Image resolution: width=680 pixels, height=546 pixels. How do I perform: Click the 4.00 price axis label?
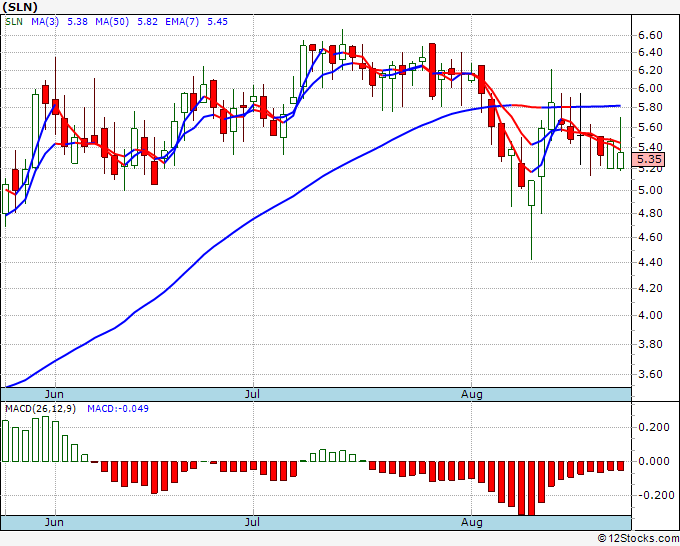tap(650, 316)
